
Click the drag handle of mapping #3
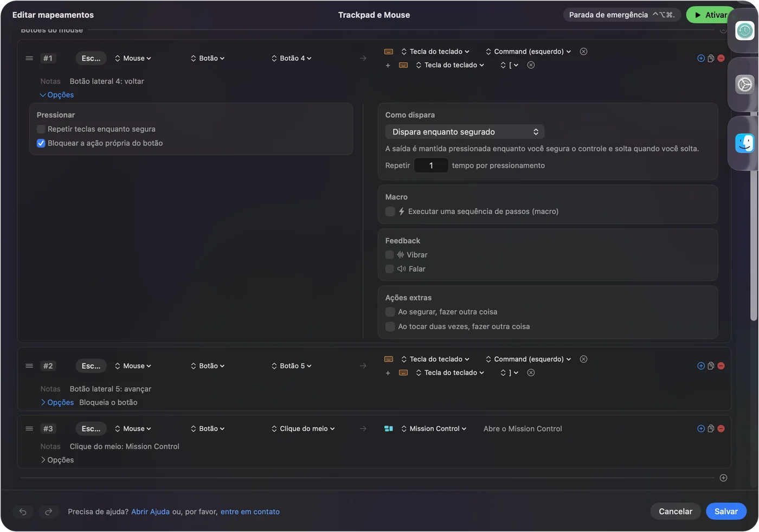click(x=29, y=428)
